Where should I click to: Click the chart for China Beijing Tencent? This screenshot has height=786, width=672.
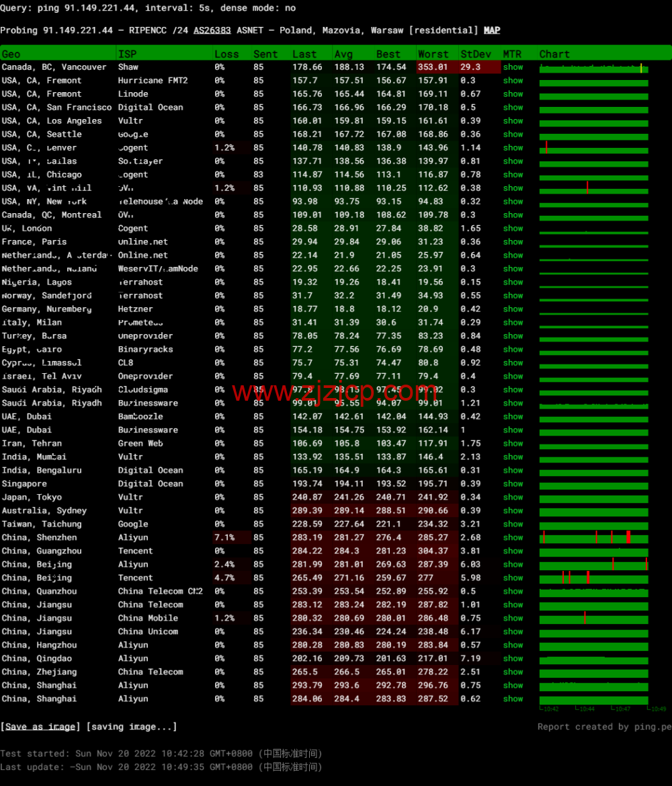point(594,578)
